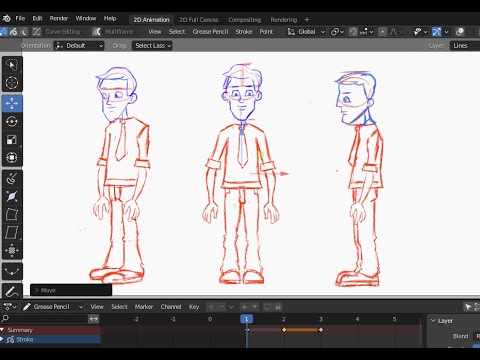Add a new workspace with plus button
480x360 pixels.
tap(307, 20)
